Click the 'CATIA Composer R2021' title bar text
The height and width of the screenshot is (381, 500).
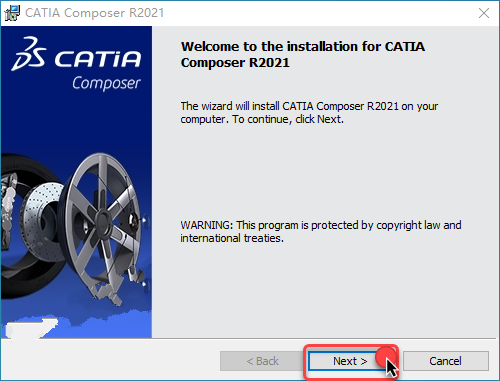[95, 13]
